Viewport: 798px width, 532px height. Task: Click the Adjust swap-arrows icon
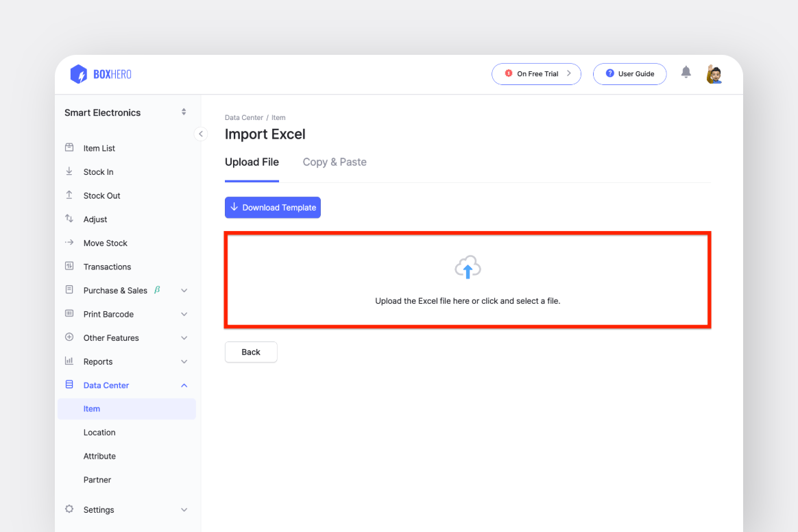point(69,219)
